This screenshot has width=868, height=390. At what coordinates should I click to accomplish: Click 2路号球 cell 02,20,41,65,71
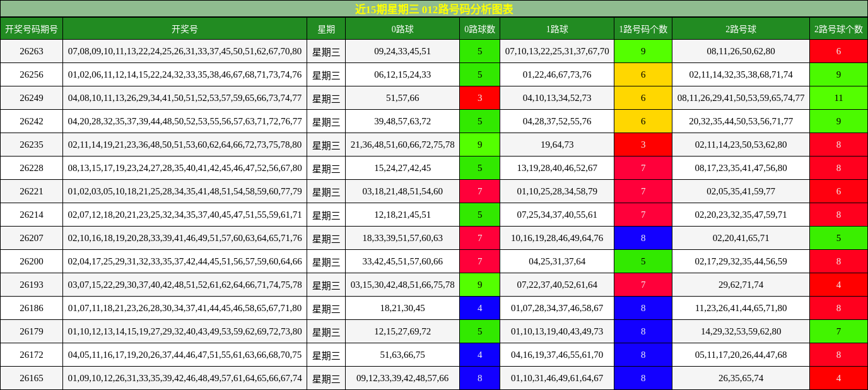(x=741, y=238)
